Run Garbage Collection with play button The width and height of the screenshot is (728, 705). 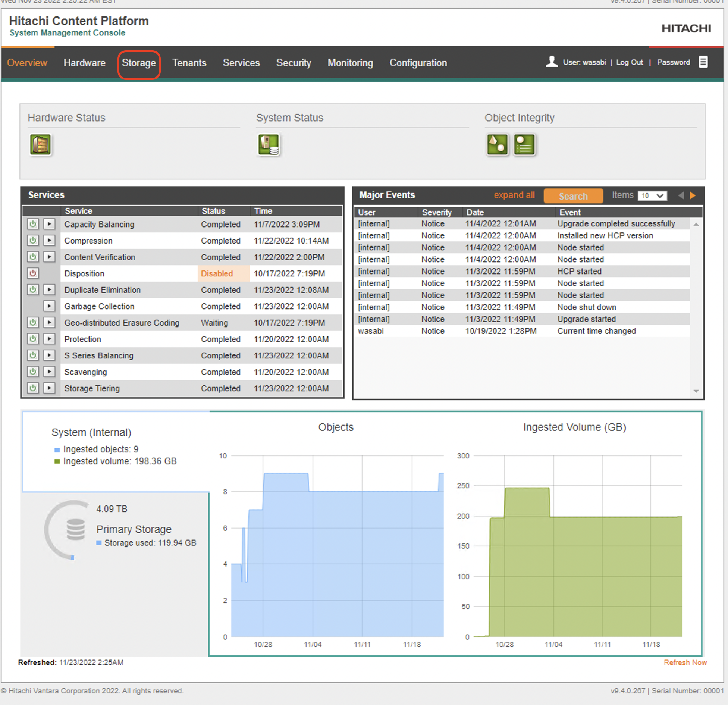[x=49, y=306]
